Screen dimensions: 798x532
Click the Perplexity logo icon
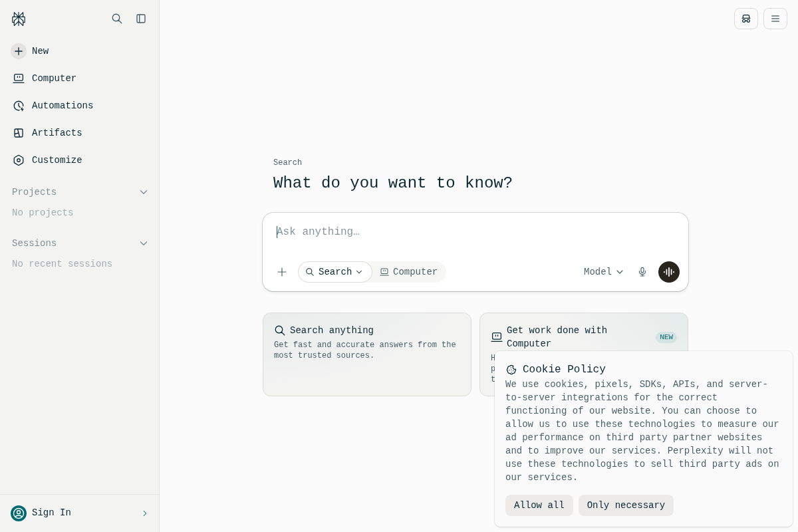[x=19, y=19]
